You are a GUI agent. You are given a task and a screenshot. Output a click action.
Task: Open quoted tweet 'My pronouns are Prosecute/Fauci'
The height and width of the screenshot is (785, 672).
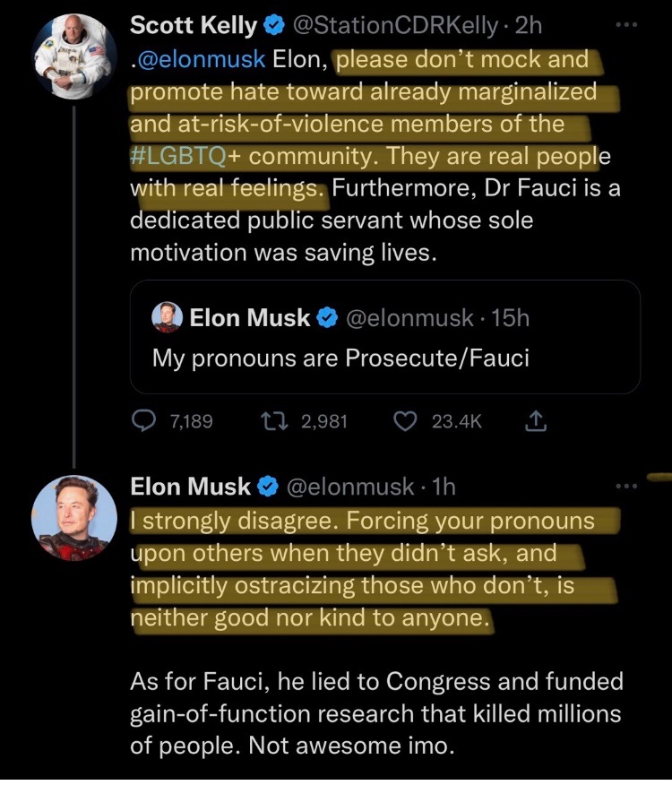coord(340,358)
